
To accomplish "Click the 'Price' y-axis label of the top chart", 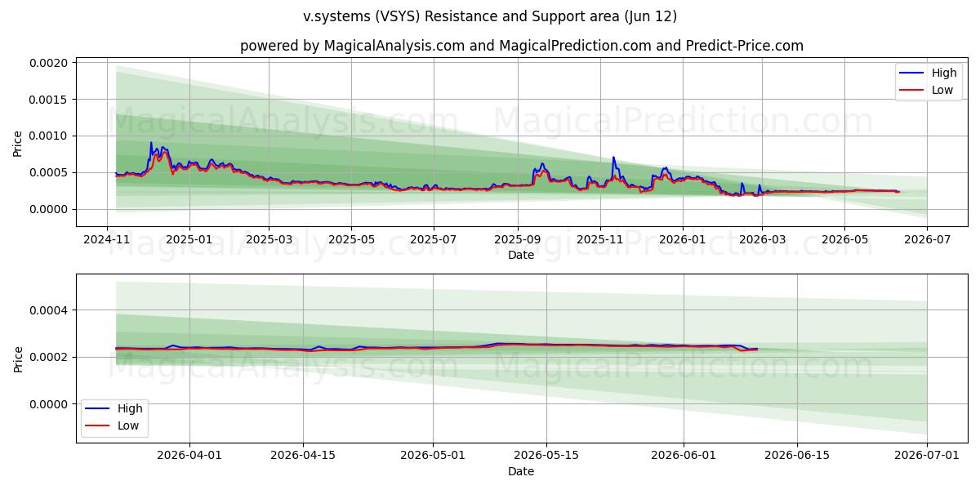I will point(18,144).
